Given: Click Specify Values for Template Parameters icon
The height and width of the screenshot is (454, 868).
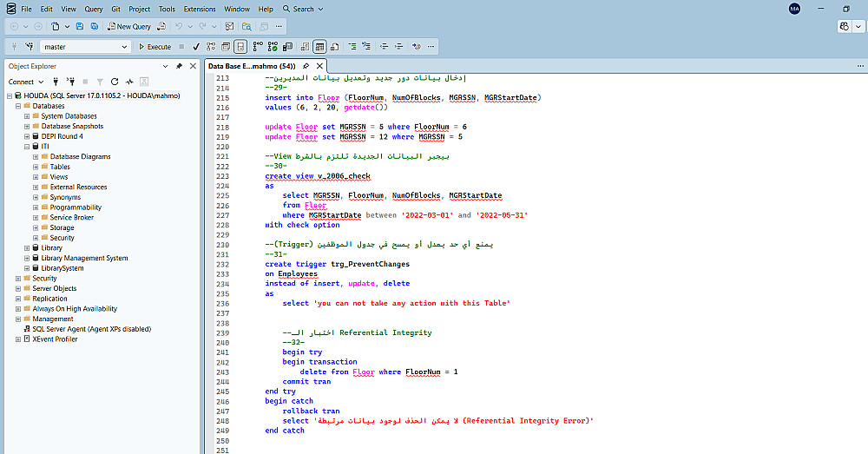Looking at the screenshot, I should point(417,47).
